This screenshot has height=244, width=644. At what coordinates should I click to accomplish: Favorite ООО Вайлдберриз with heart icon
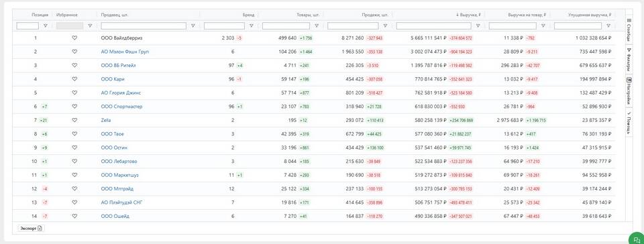pos(74,38)
